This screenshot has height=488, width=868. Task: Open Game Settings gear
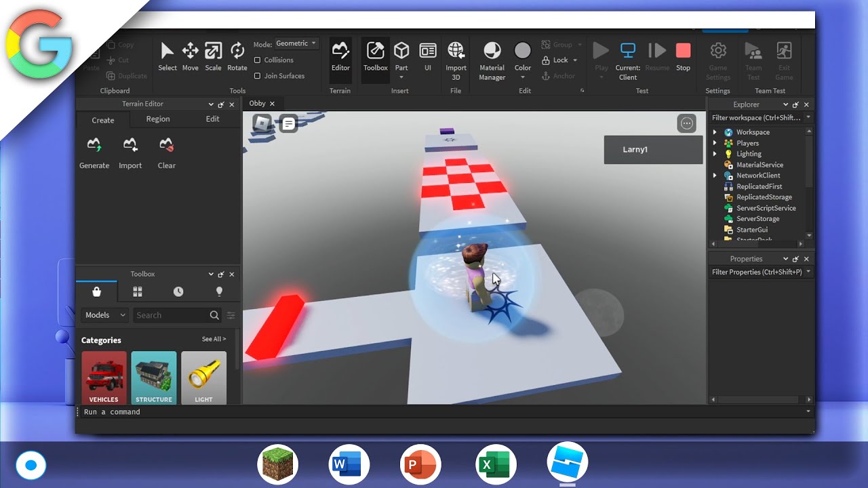click(x=718, y=60)
